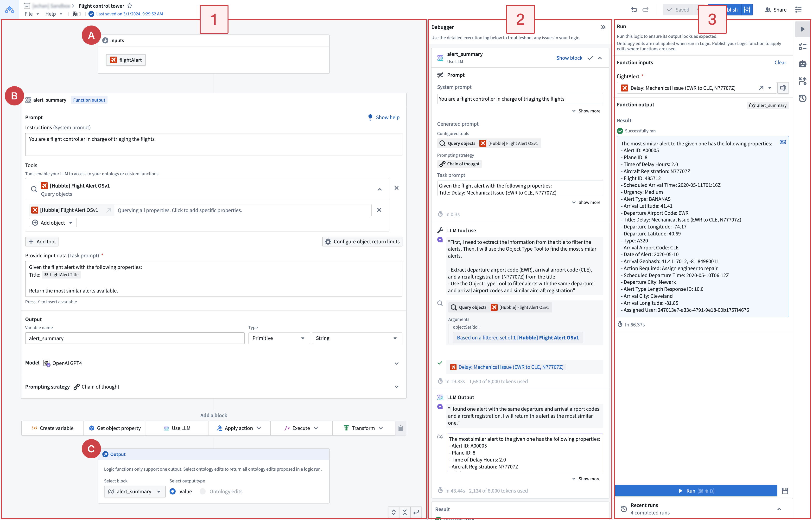Open the list menu icon at top right

point(799,10)
